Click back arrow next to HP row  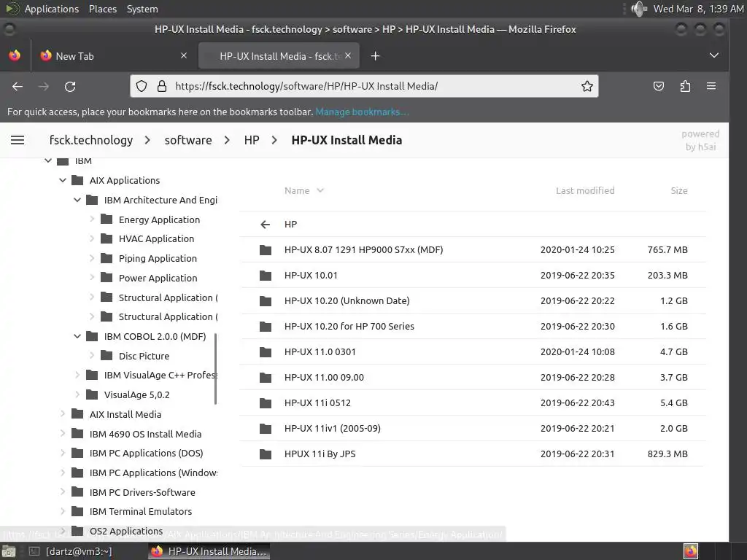(266, 225)
